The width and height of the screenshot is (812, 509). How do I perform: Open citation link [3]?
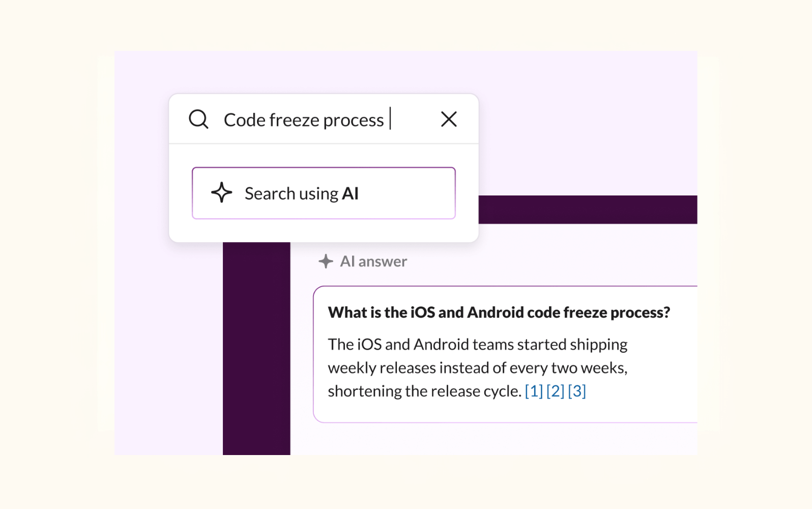577,391
